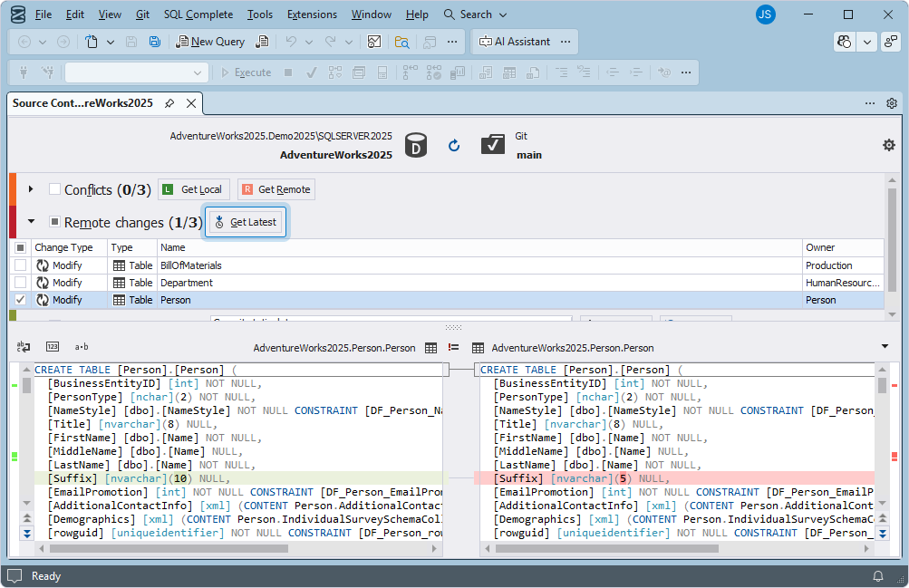Click the notification bell in status bar
This screenshot has width=909, height=588.
pos(877,576)
